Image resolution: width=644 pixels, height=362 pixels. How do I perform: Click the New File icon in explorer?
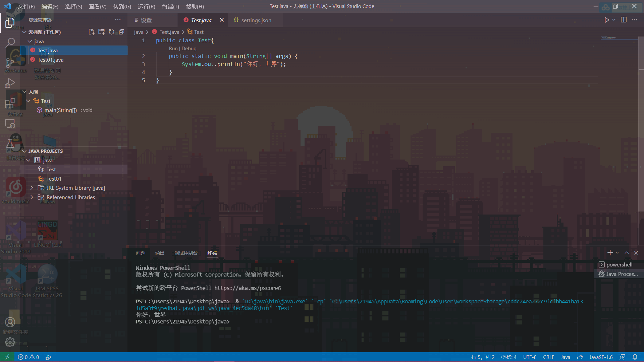(91, 32)
